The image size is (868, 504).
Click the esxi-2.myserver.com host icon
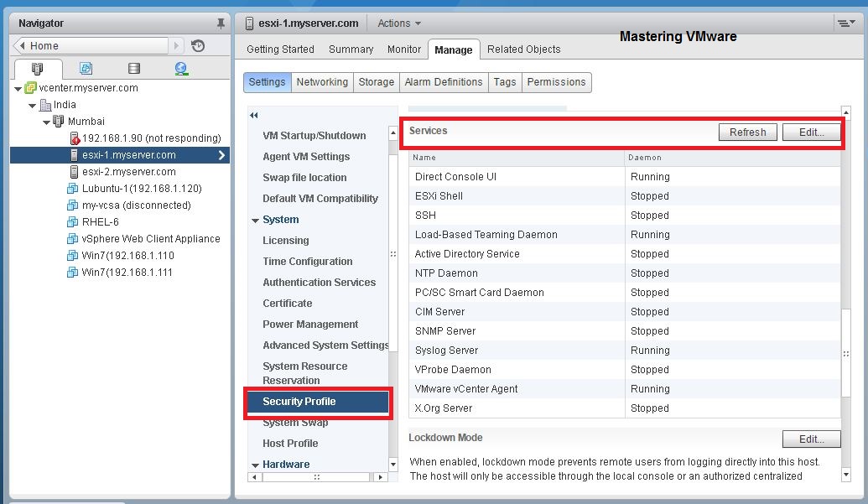74,172
